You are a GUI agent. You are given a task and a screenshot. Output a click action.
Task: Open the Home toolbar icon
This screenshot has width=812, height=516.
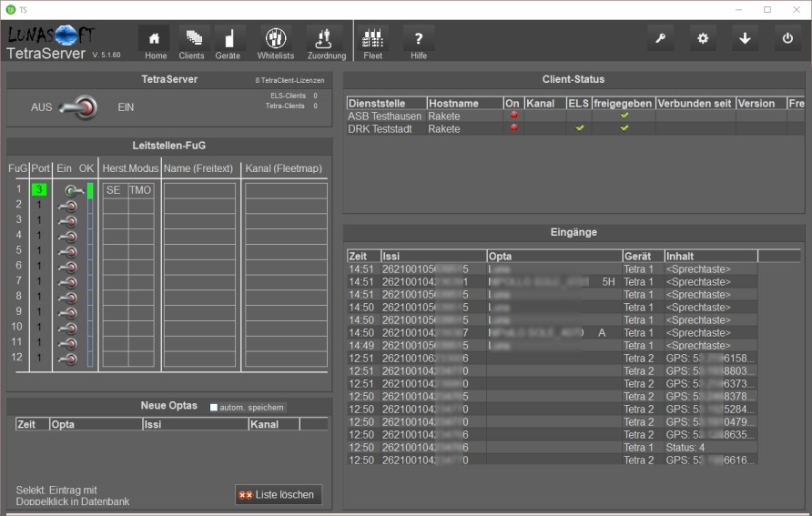point(155,41)
